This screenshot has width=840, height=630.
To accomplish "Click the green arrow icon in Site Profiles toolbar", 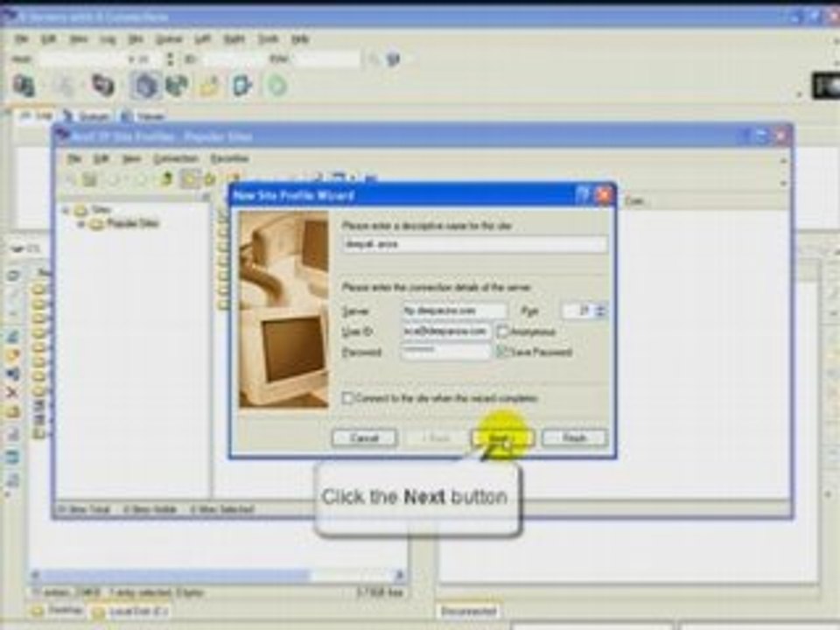I will [x=166, y=179].
